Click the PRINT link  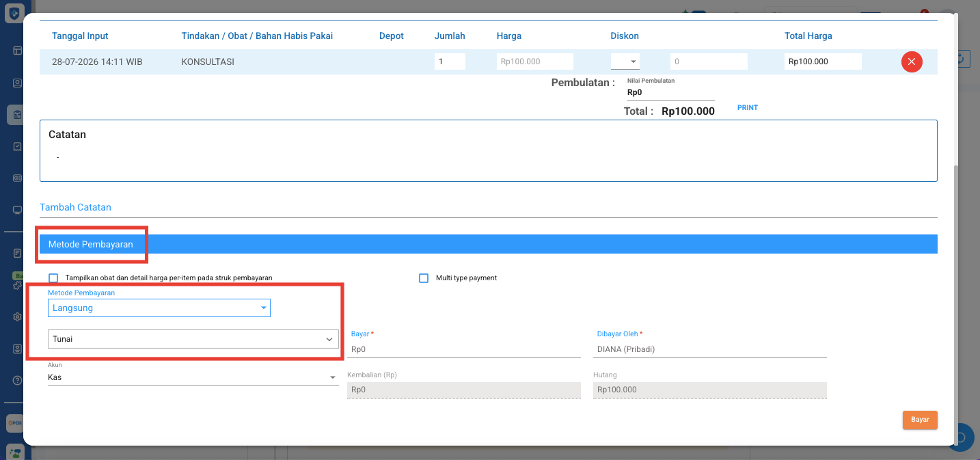748,108
